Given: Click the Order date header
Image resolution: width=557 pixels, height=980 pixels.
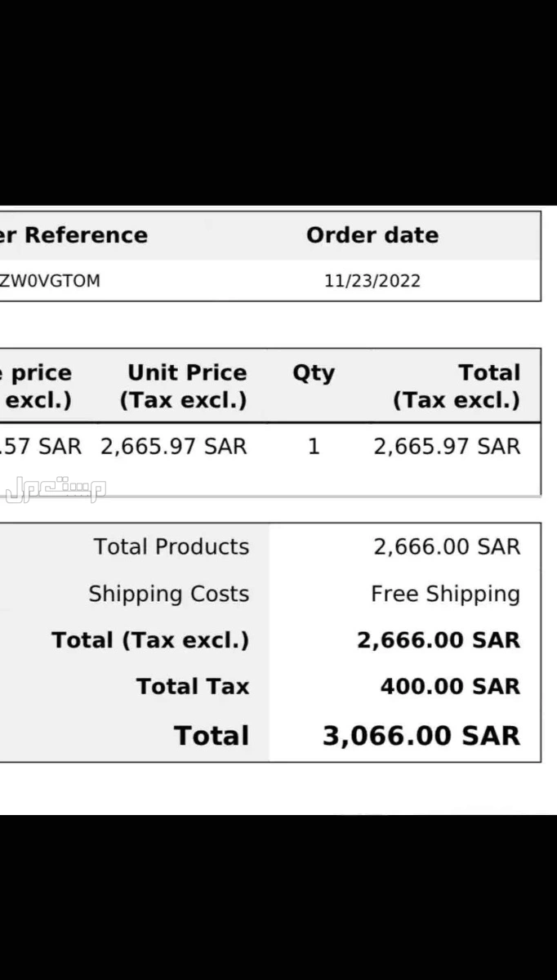Looking at the screenshot, I should 372,235.
